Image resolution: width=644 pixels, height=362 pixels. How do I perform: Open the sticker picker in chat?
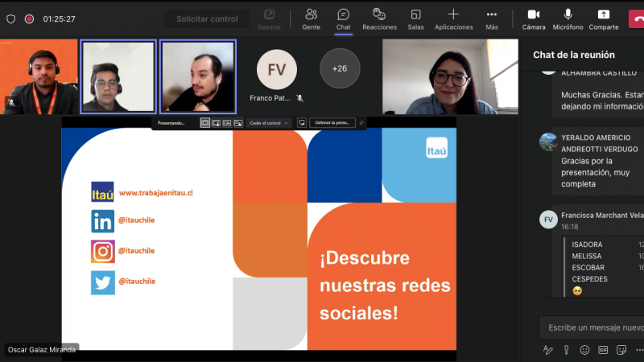[621, 350]
